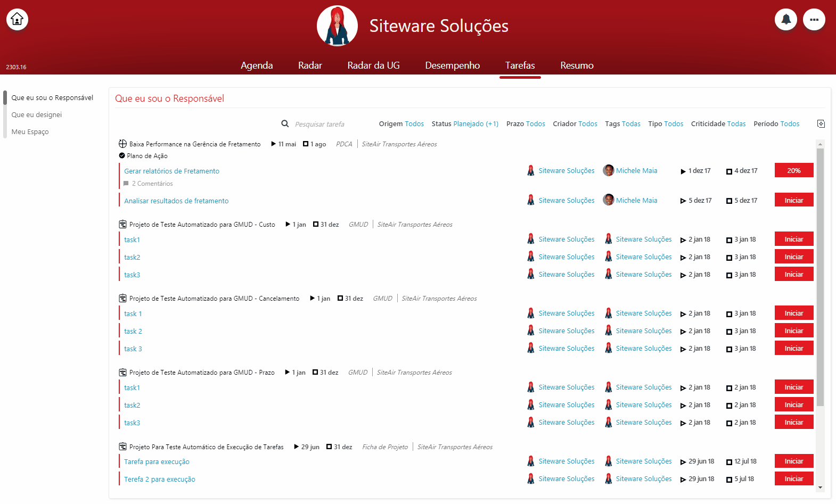
Task: Click project icon of GMUD - Cancelamento
Action: [122, 299]
